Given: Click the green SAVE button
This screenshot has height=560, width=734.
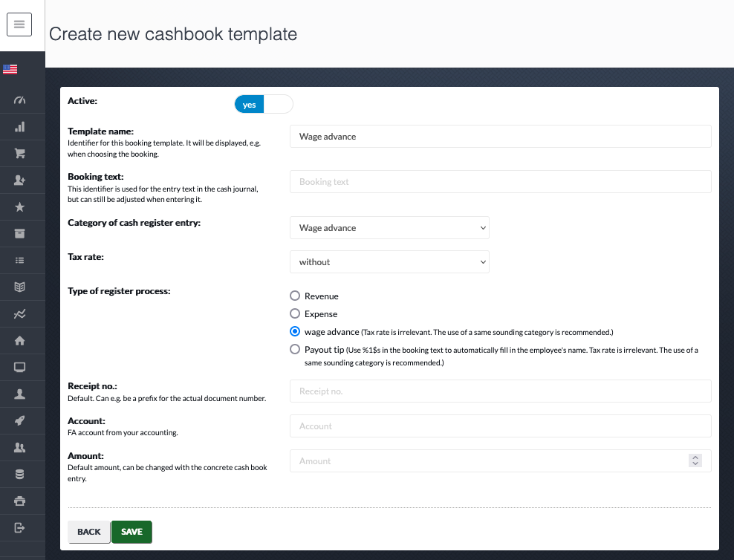Looking at the screenshot, I should click(x=131, y=532).
